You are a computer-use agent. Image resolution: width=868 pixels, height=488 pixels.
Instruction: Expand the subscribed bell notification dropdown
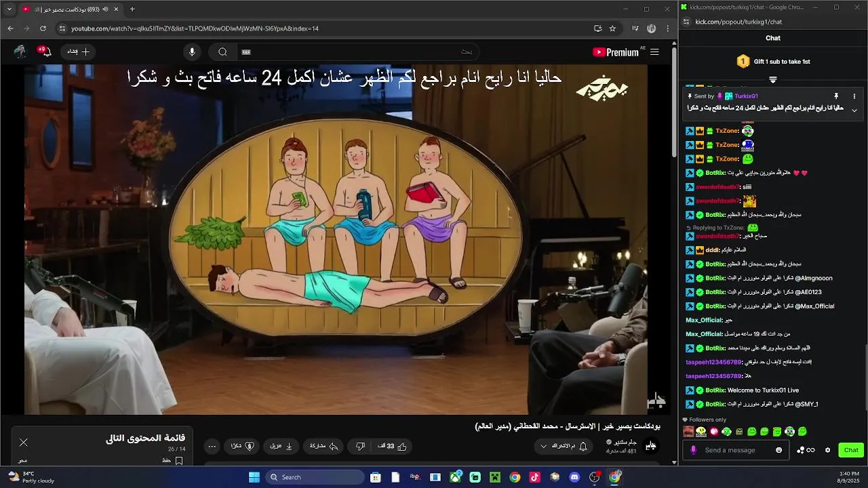[564, 446]
